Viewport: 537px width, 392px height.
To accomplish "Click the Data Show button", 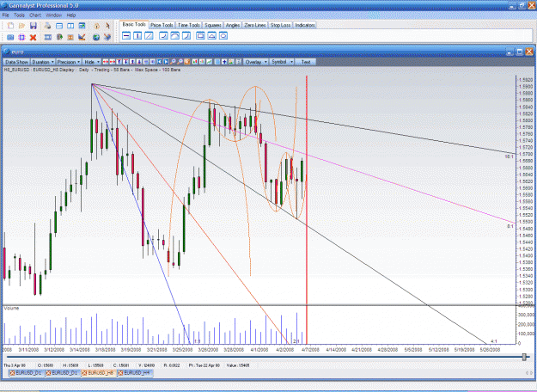I will pyautogui.click(x=16, y=62).
